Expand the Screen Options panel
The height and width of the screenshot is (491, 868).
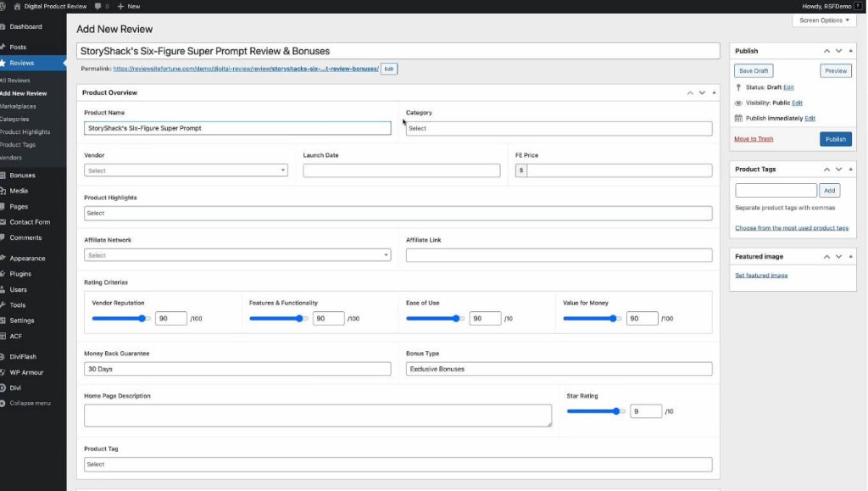tap(824, 20)
